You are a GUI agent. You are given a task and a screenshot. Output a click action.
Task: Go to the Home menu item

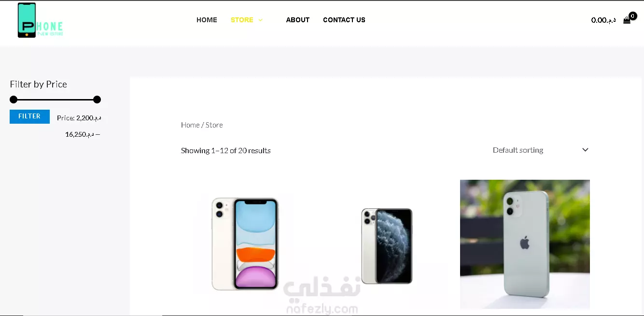(207, 20)
